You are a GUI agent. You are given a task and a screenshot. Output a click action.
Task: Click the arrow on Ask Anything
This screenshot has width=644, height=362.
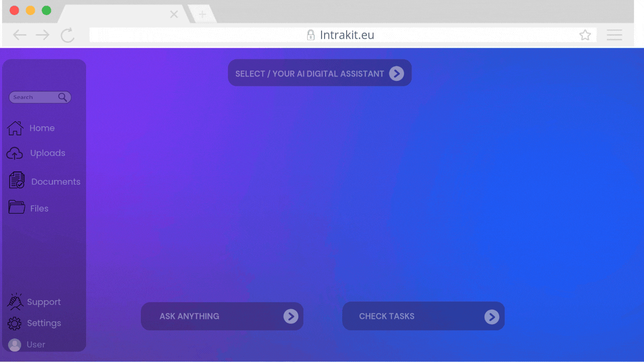(x=291, y=316)
